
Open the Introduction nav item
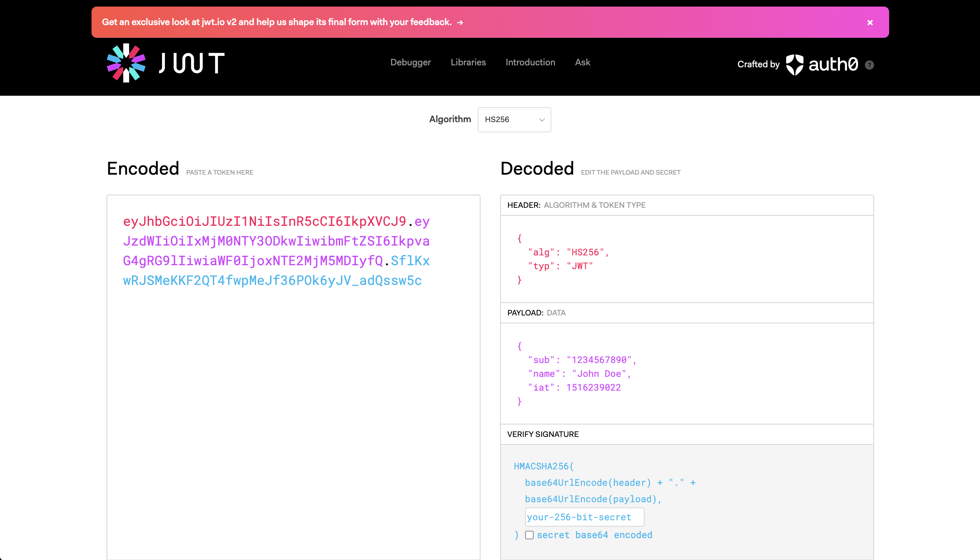pyautogui.click(x=530, y=62)
